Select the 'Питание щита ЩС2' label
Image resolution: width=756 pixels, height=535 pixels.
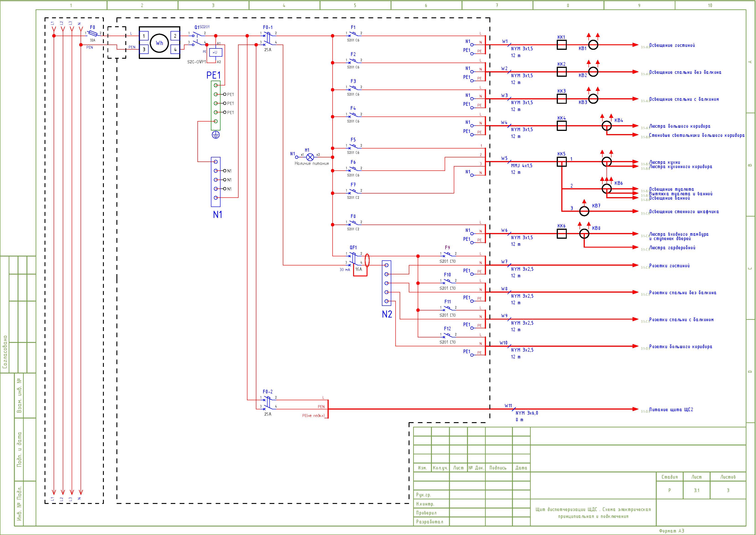(671, 410)
